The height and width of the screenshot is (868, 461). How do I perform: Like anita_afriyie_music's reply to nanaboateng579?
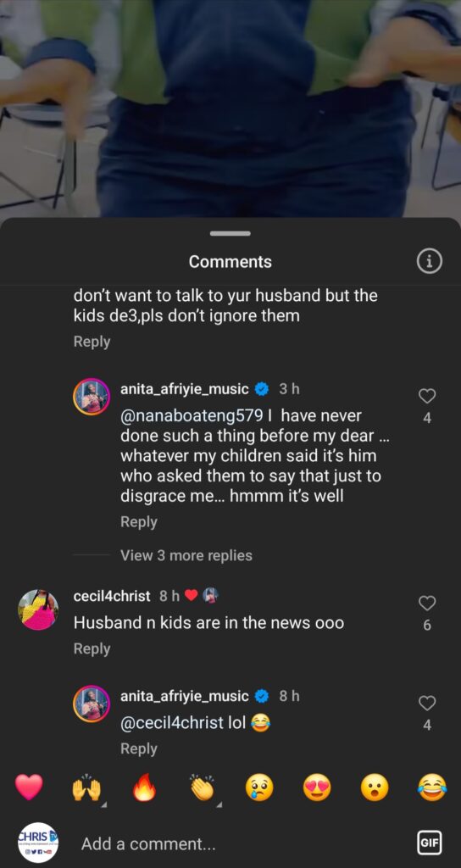click(427, 396)
